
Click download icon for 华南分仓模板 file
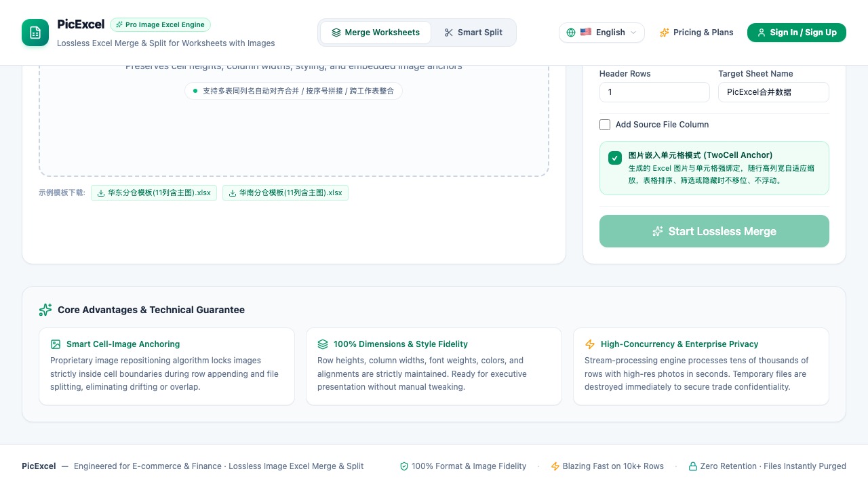click(x=233, y=193)
